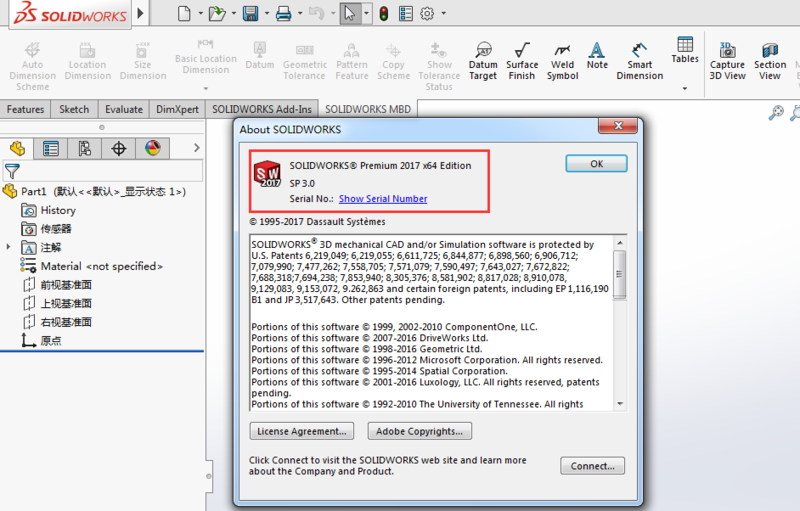Click the Tables tool

pos(685,50)
